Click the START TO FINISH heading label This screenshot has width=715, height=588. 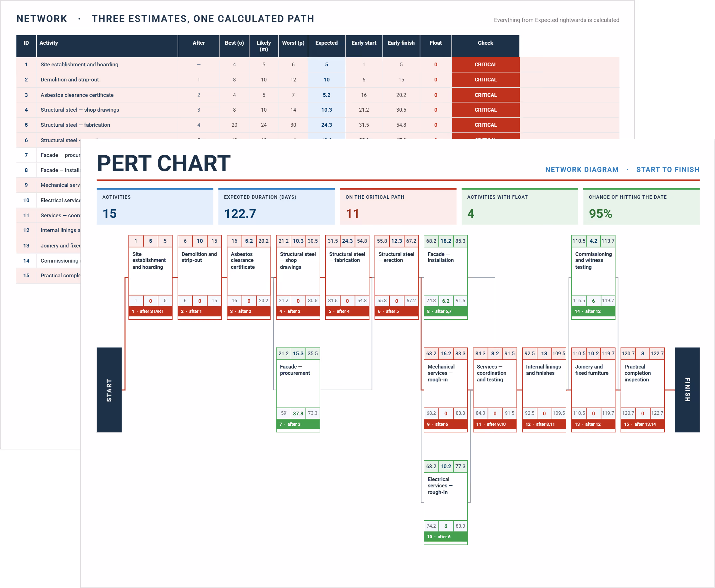tap(668, 170)
